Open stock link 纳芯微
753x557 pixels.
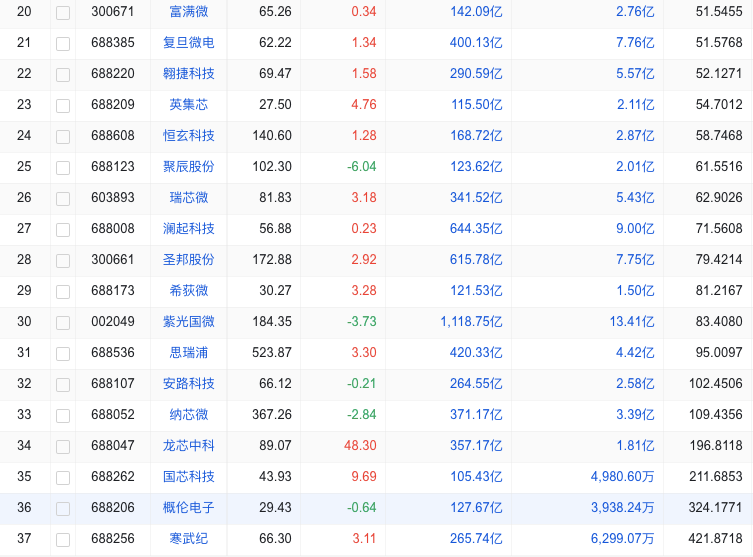click(x=189, y=414)
